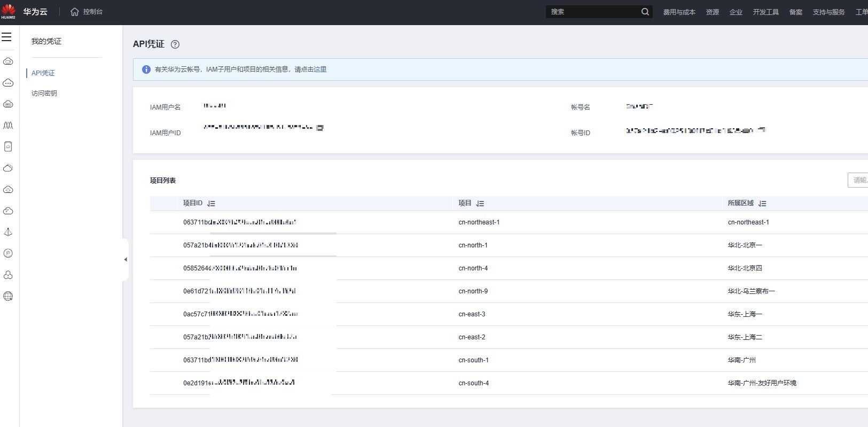
Task: Open the sailboat-shaped sidebar icon
Action: [8, 232]
